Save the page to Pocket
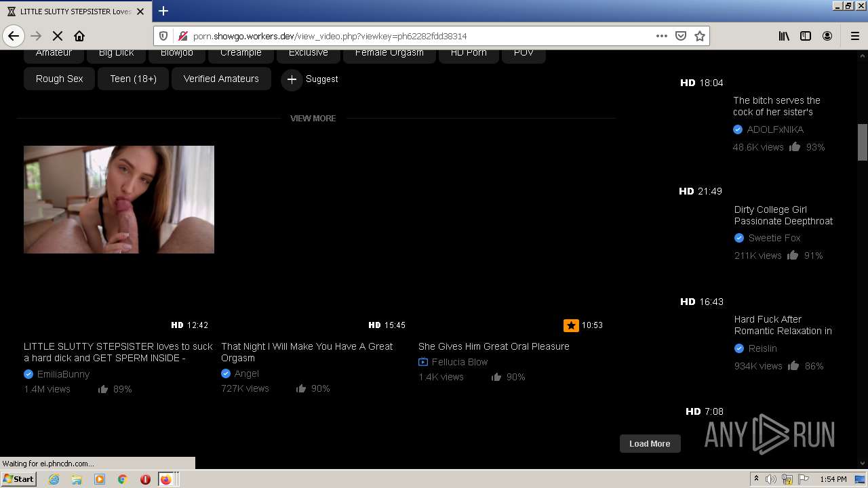This screenshot has width=868, height=488. pos(681,36)
